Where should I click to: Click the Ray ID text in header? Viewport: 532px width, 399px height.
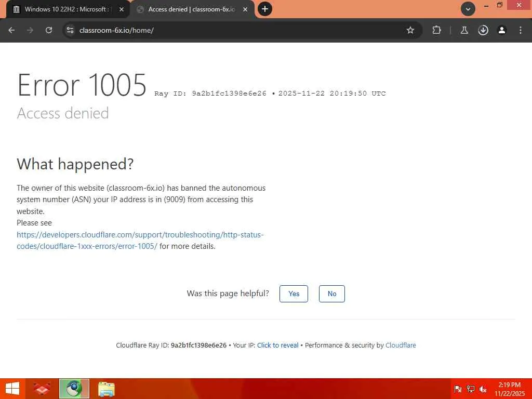coord(210,94)
